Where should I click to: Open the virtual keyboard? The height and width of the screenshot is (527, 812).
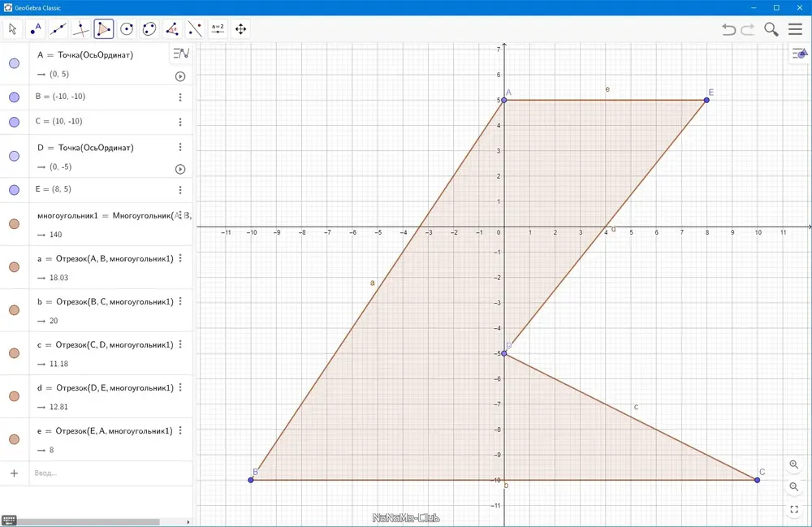[9, 521]
